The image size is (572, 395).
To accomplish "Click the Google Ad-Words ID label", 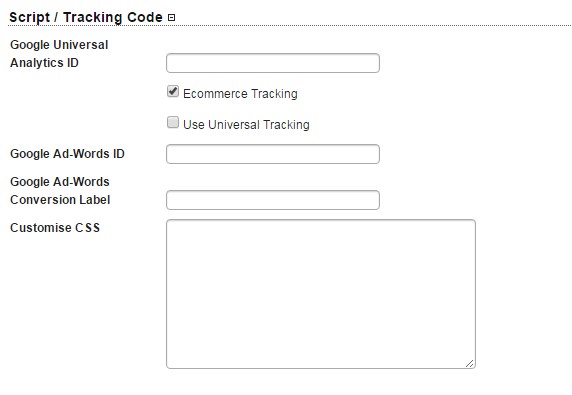I will 67,154.
